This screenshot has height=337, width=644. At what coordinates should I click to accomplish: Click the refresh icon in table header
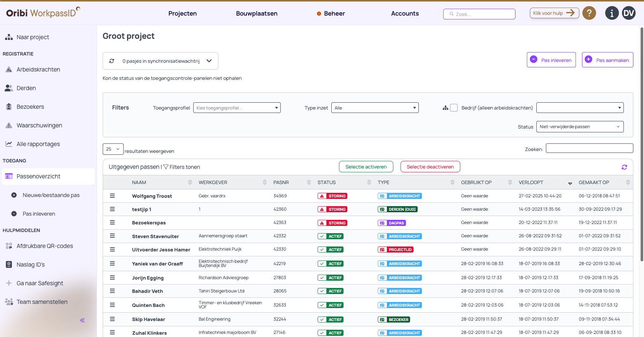tap(624, 167)
